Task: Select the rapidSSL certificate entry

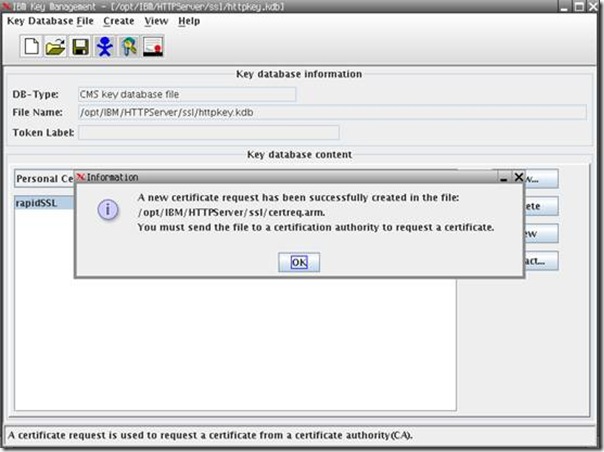Action: click(44, 203)
